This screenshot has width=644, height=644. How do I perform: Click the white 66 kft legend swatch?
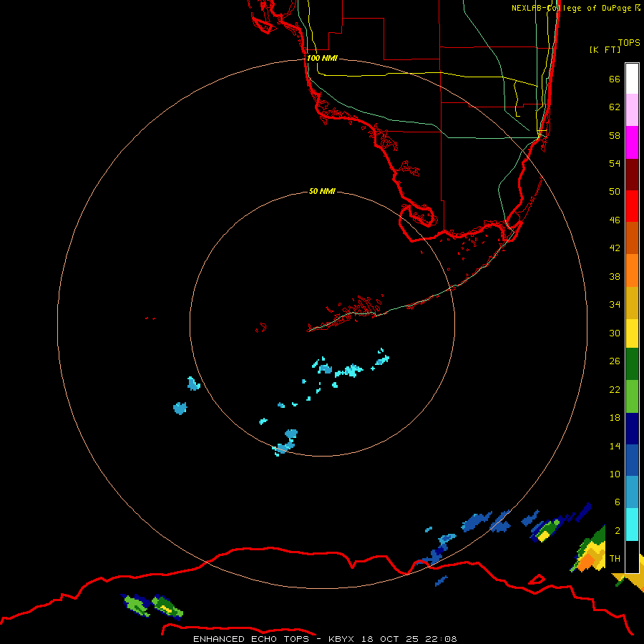coord(632,79)
